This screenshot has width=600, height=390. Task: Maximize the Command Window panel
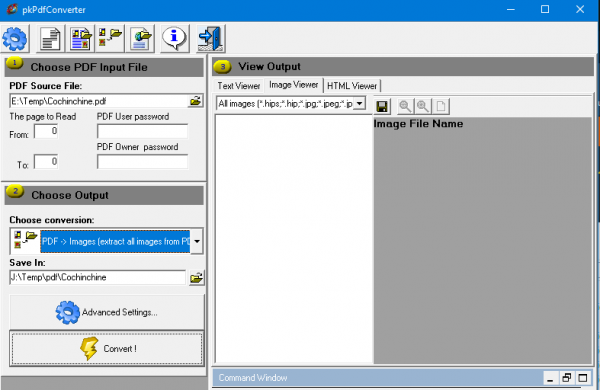coord(583,378)
